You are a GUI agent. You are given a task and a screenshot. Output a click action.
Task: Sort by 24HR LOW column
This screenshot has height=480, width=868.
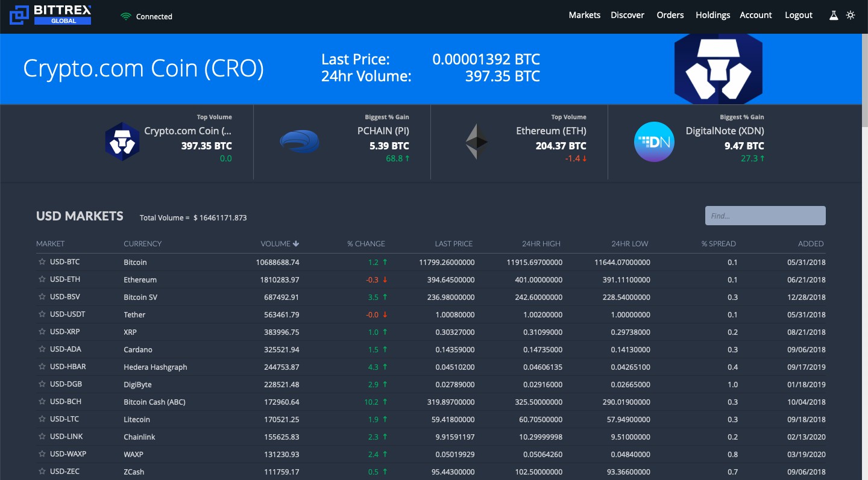click(x=630, y=244)
